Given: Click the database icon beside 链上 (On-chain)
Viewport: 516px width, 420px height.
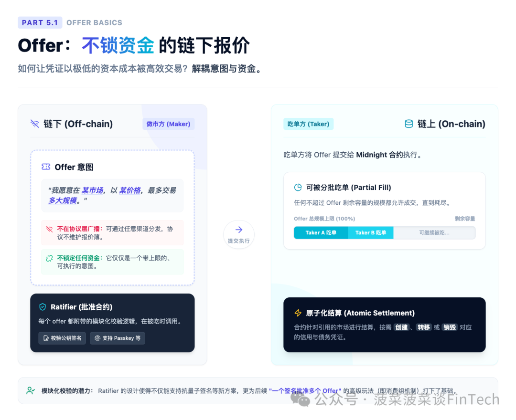Looking at the screenshot, I should (408, 124).
